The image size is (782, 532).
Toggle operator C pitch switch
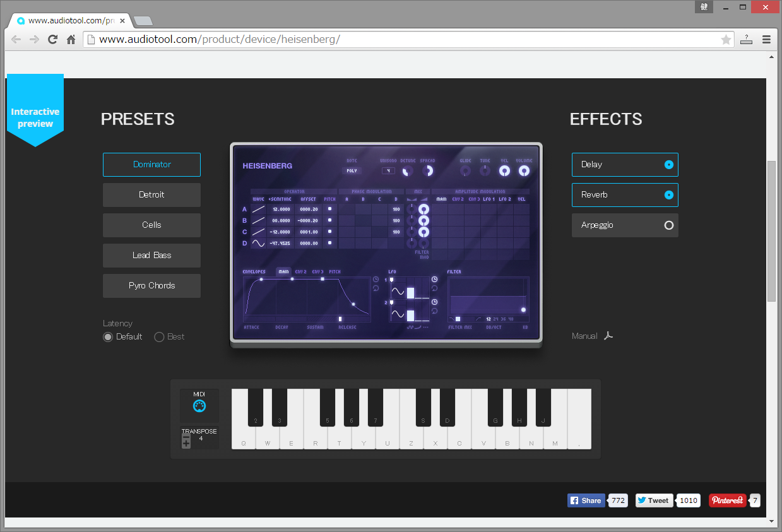point(330,232)
